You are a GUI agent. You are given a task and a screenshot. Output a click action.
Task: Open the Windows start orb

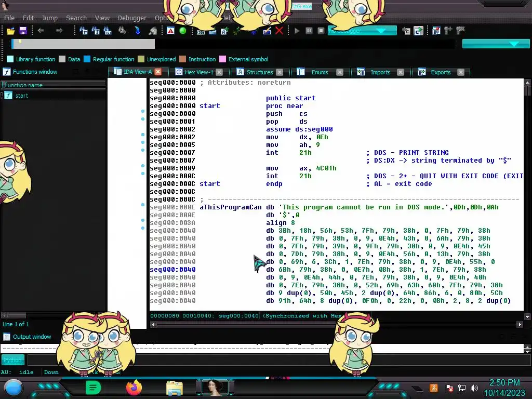click(14, 389)
